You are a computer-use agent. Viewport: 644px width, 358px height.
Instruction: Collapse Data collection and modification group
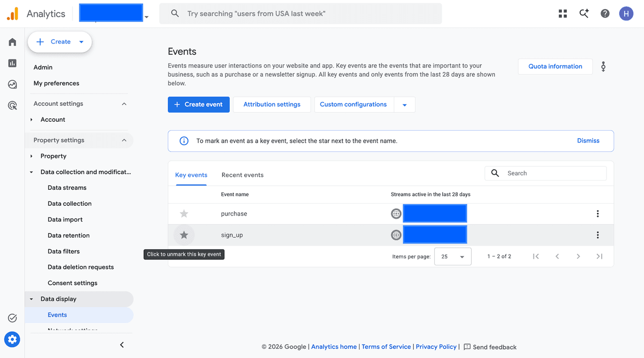31,172
